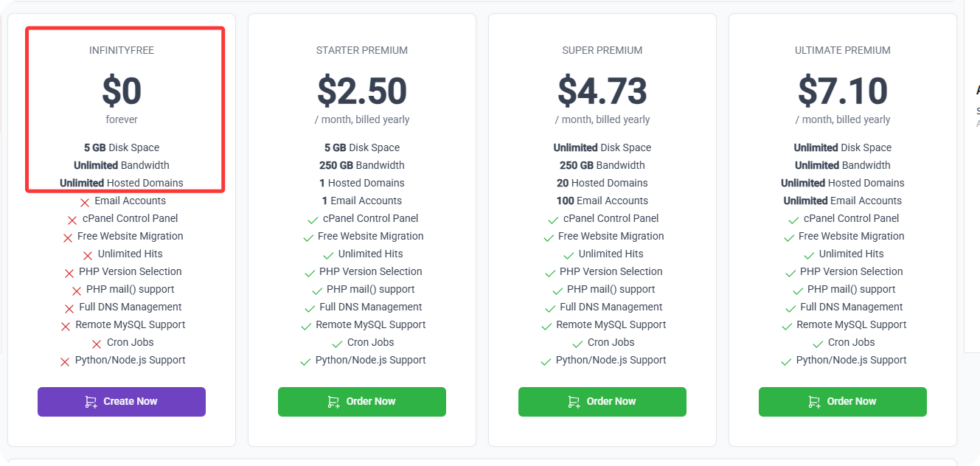Click the $0 price of InfinityFree
The image size is (980, 466).
(122, 91)
